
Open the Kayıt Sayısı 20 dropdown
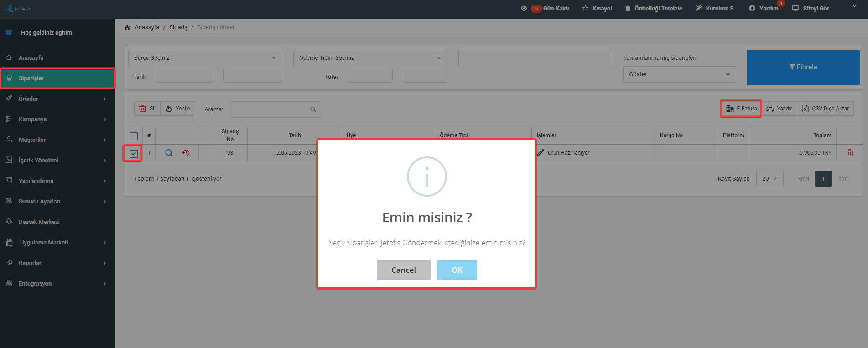tap(770, 179)
